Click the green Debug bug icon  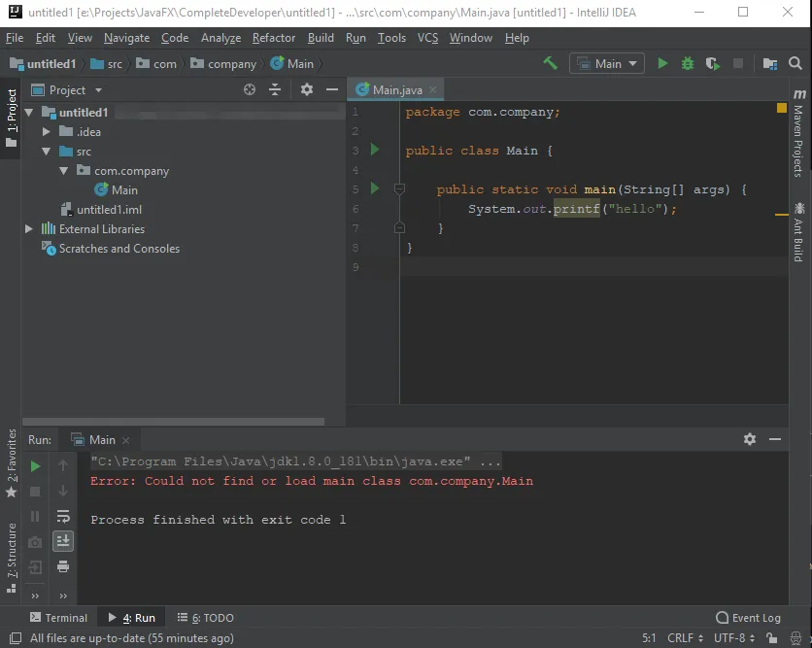[x=688, y=63]
